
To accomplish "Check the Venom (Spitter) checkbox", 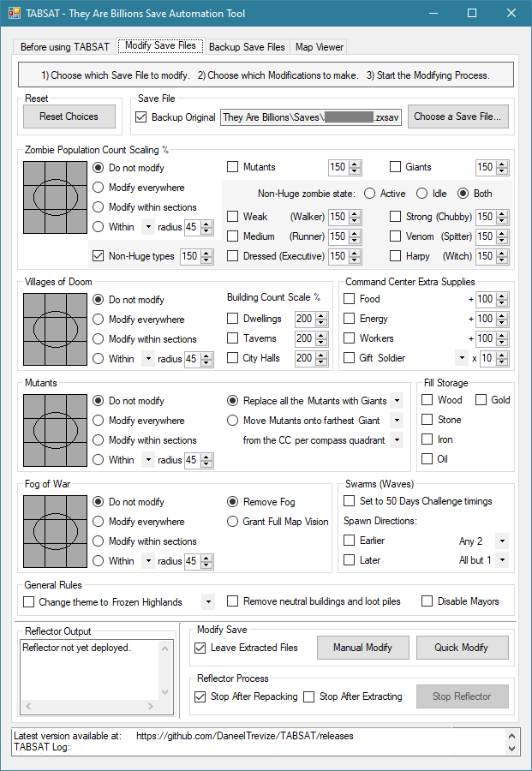I will pyautogui.click(x=395, y=236).
